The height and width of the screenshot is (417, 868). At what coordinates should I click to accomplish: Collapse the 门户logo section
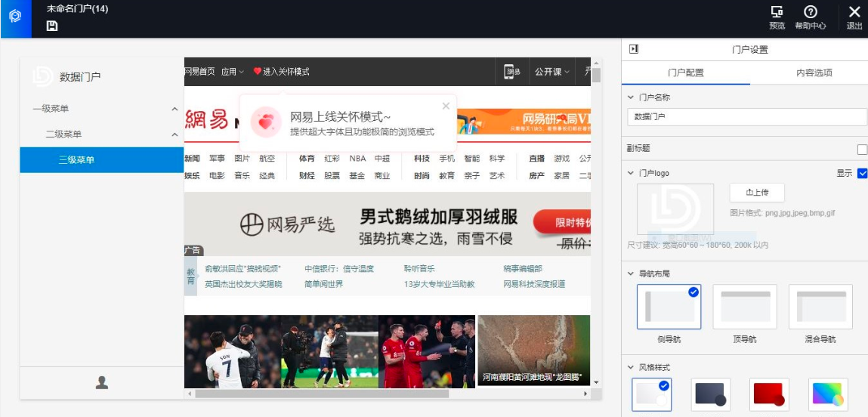[631, 173]
